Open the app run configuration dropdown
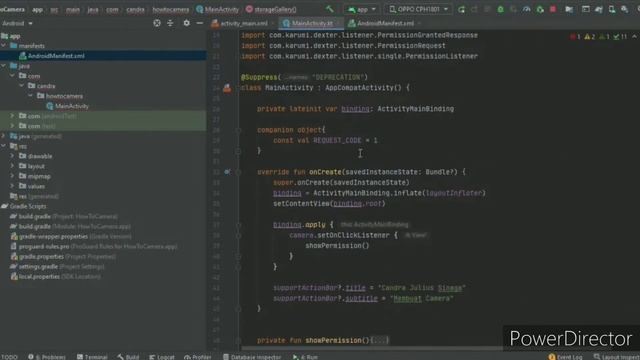 (362, 9)
